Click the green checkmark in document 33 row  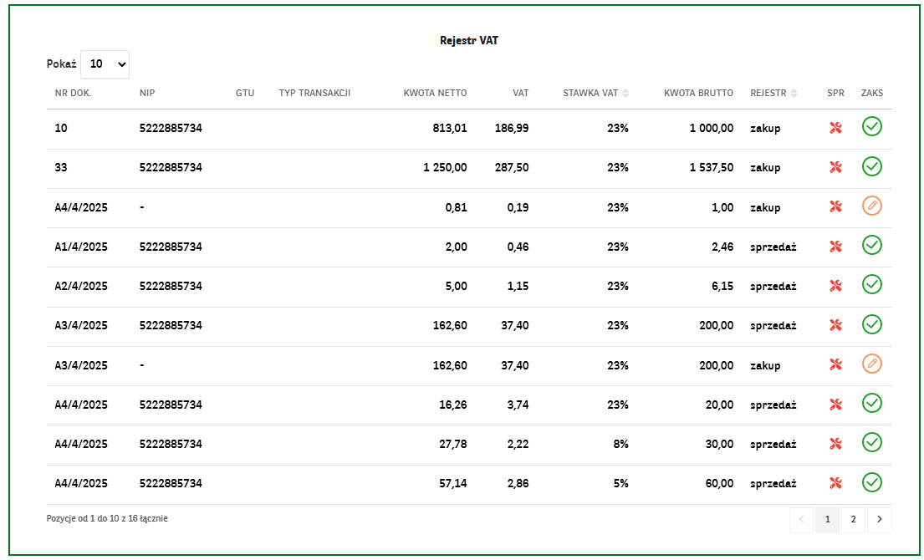(x=871, y=166)
